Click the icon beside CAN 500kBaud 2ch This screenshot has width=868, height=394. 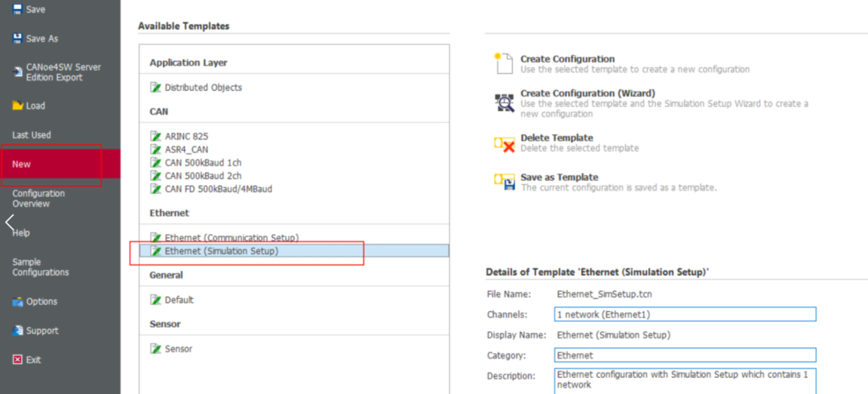pos(156,175)
